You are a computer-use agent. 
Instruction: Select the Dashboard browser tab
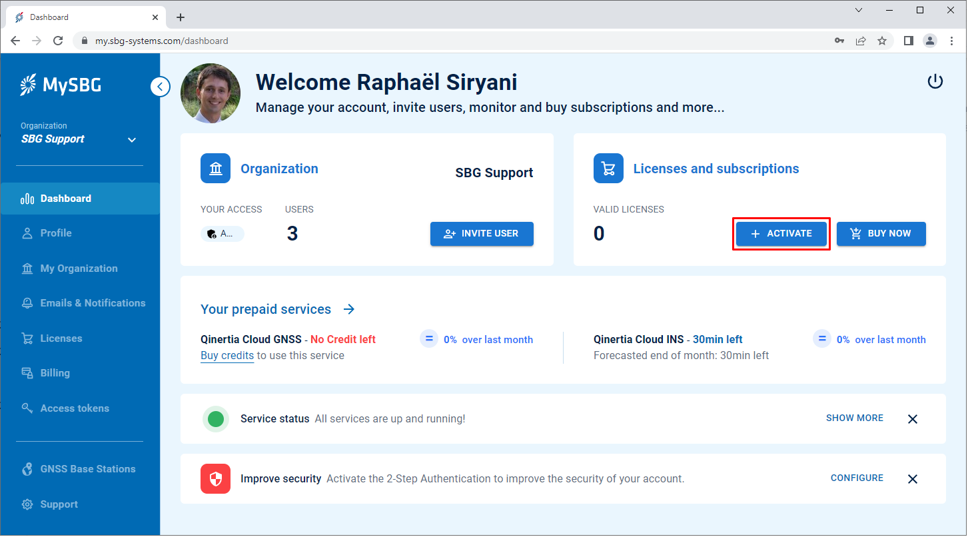85,17
